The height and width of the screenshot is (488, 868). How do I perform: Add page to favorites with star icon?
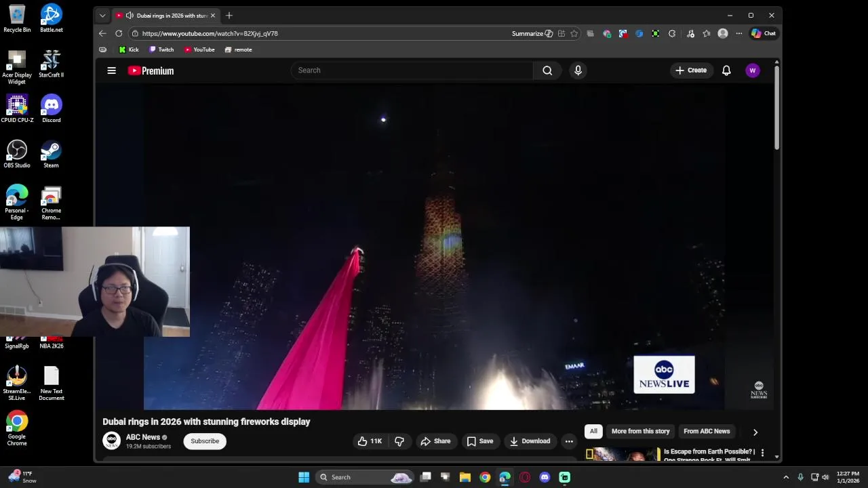(574, 33)
